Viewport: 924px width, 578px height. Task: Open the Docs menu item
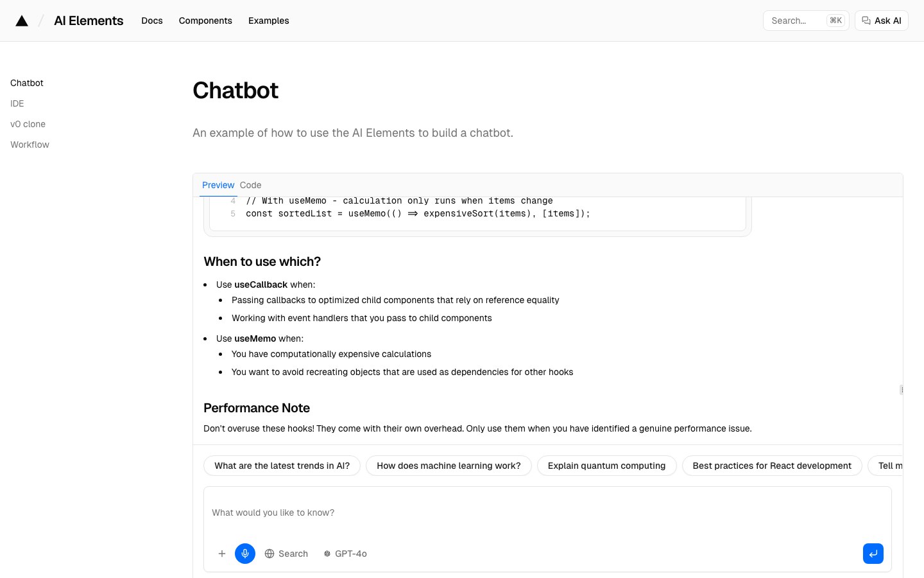click(x=152, y=21)
